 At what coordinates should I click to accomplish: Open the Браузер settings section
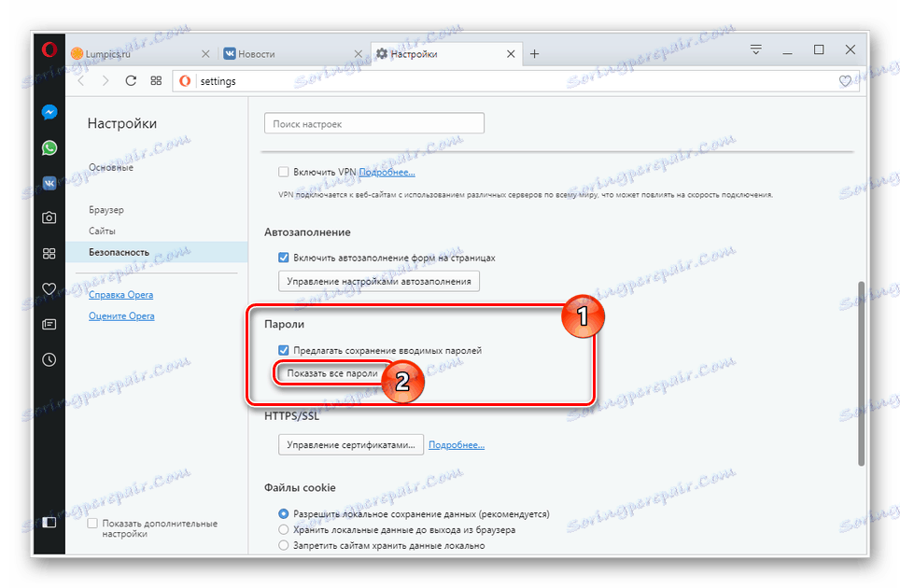coord(106,210)
